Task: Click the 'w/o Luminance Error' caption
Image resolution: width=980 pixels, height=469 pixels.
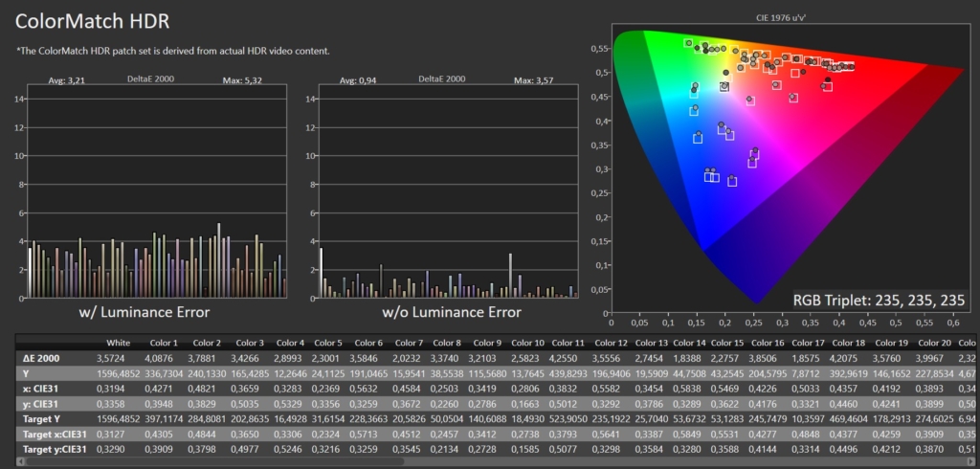Action: 452,312
